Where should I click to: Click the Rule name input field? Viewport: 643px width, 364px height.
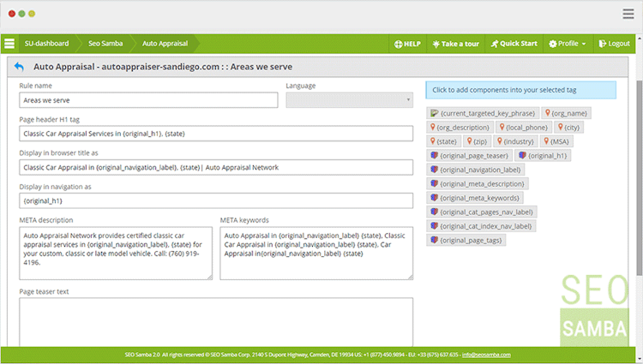(x=148, y=100)
